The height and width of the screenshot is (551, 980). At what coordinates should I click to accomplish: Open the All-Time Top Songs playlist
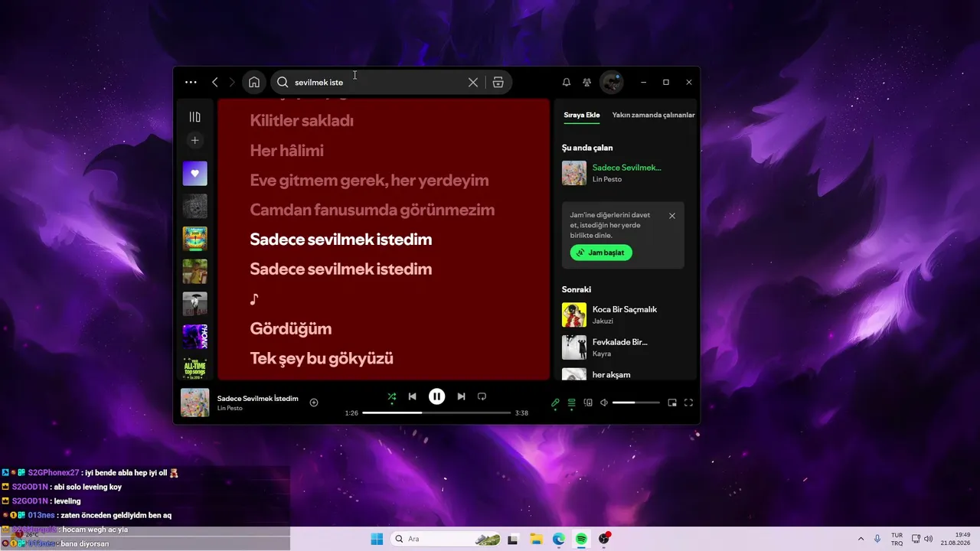(195, 368)
